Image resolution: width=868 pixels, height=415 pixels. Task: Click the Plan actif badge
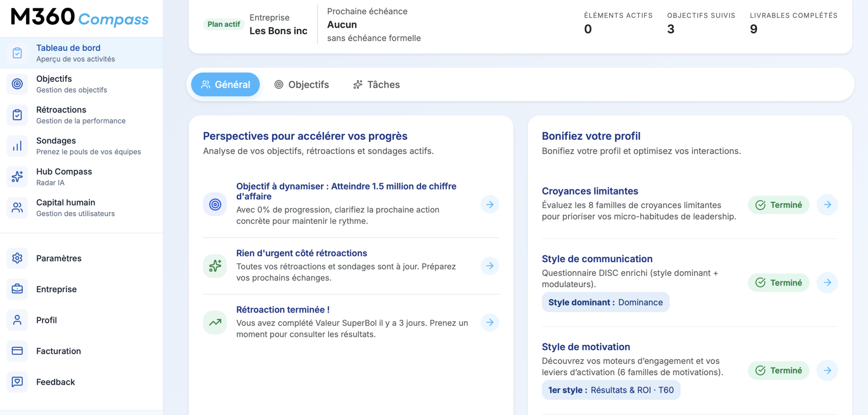tap(223, 24)
